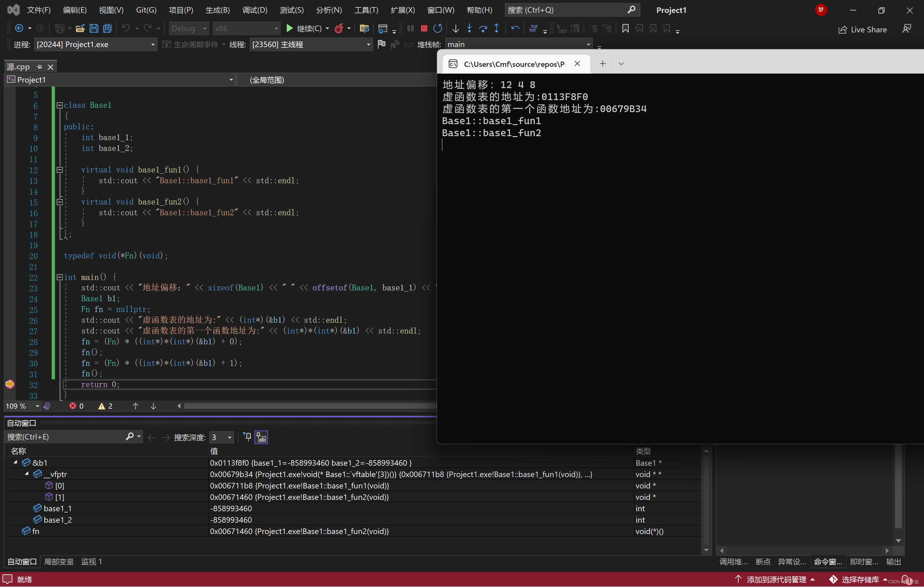924x587 pixels.
Task: Save current file with single disk icon
Action: (94, 28)
